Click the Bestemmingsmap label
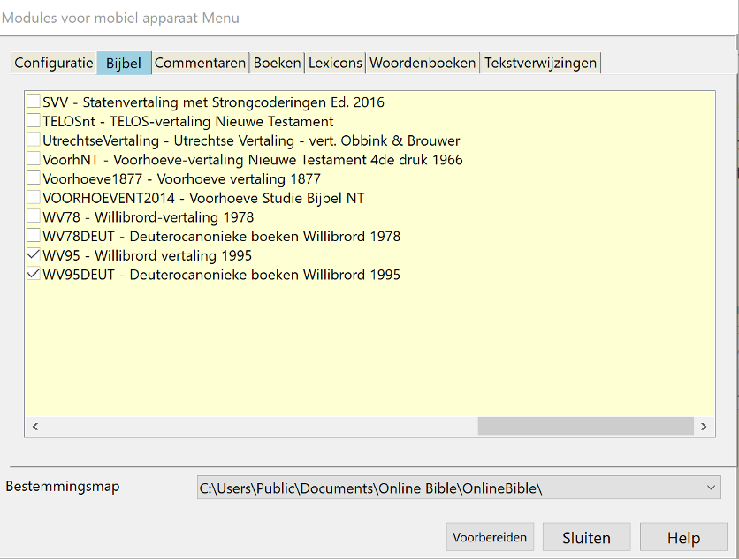This screenshot has width=739, height=560. (x=63, y=486)
